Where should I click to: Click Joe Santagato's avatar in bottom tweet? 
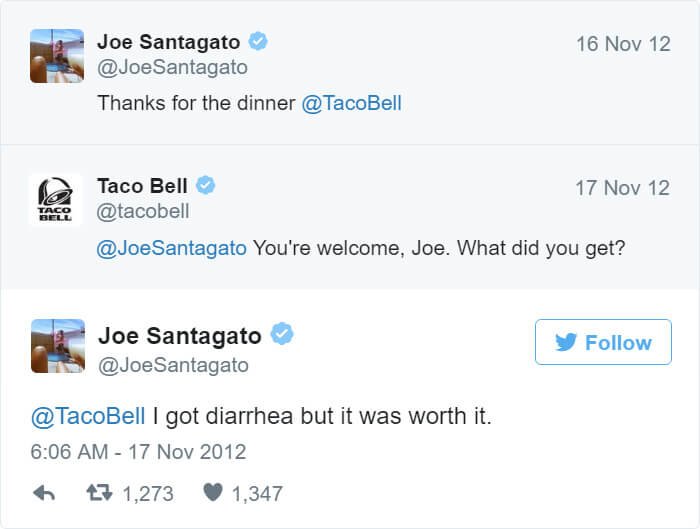[x=58, y=346]
